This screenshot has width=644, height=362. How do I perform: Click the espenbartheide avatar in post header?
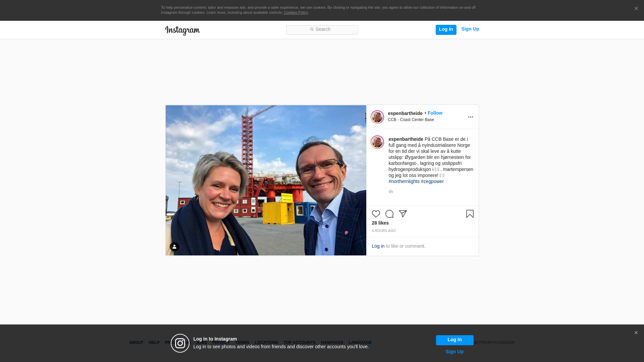tap(377, 117)
